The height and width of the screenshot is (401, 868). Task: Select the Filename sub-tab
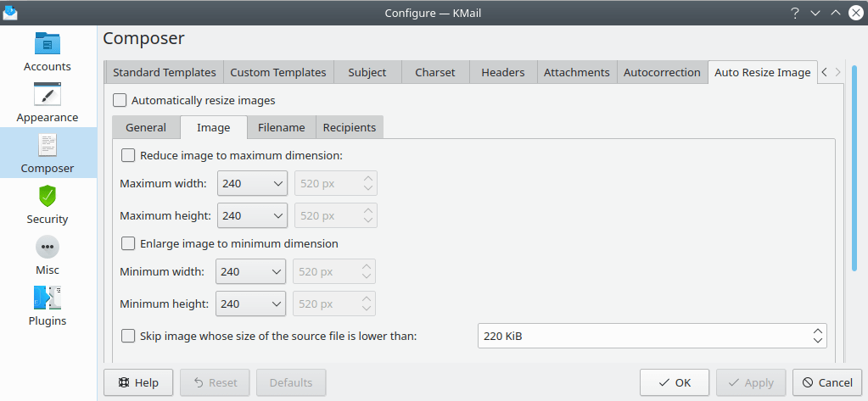pyautogui.click(x=281, y=127)
